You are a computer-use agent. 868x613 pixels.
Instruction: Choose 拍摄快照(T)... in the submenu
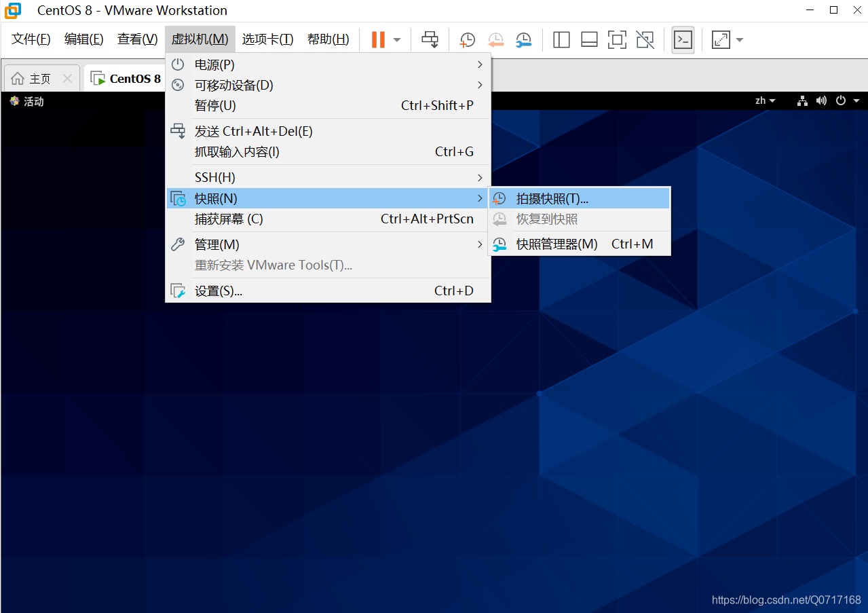pyautogui.click(x=580, y=198)
